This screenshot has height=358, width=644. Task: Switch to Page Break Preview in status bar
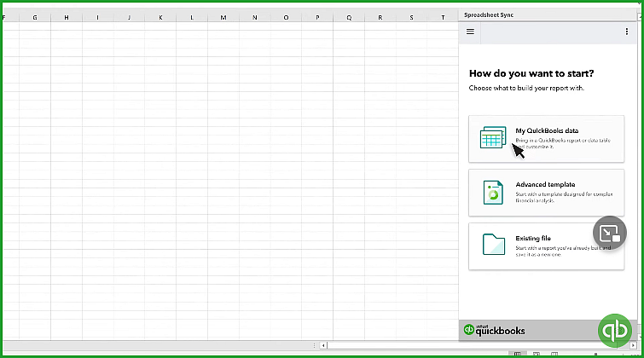click(554, 354)
